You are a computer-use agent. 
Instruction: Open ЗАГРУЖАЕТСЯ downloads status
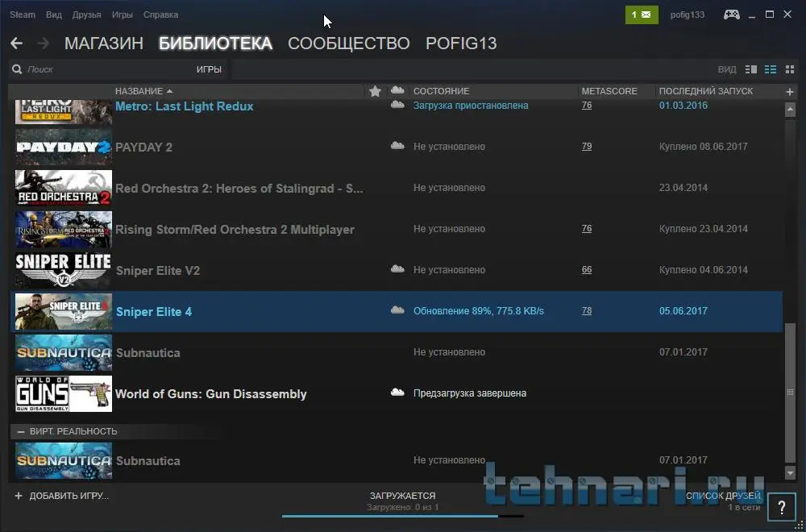pos(402,496)
